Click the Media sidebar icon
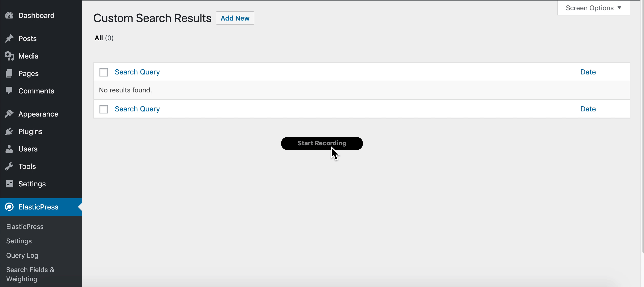The image size is (644, 287). (x=10, y=56)
